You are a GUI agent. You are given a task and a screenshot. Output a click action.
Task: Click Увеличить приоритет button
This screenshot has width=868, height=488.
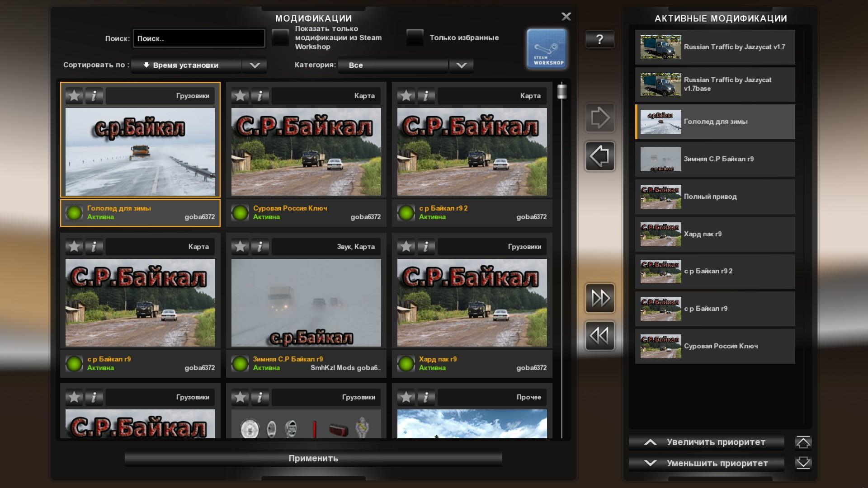pyautogui.click(x=706, y=442)
